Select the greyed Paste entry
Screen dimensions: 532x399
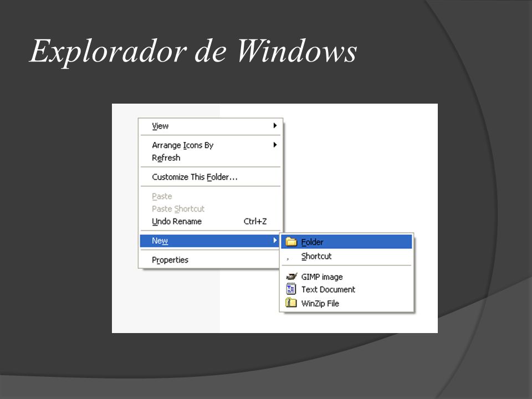pos(211,196)
